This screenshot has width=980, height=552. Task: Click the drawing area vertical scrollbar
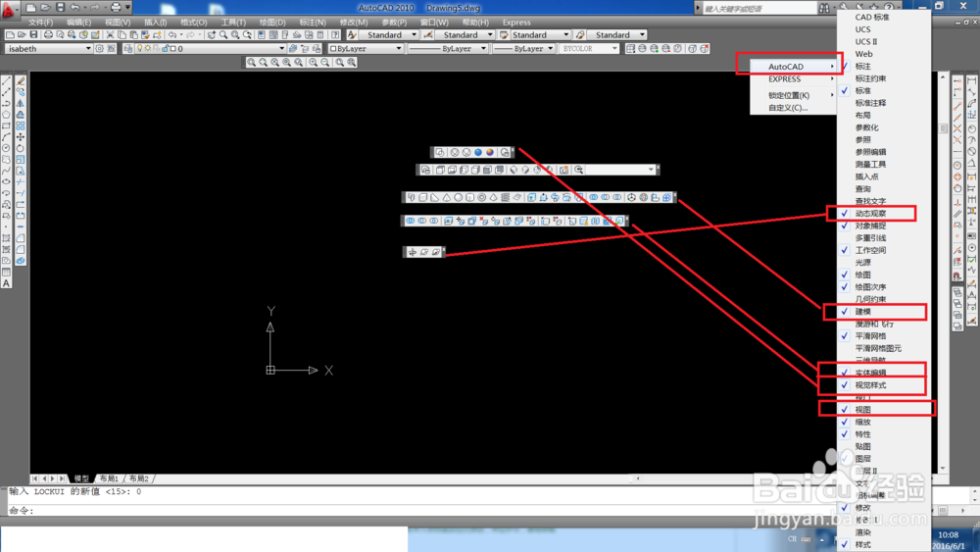pyautogui.click(x=943, y=273)
